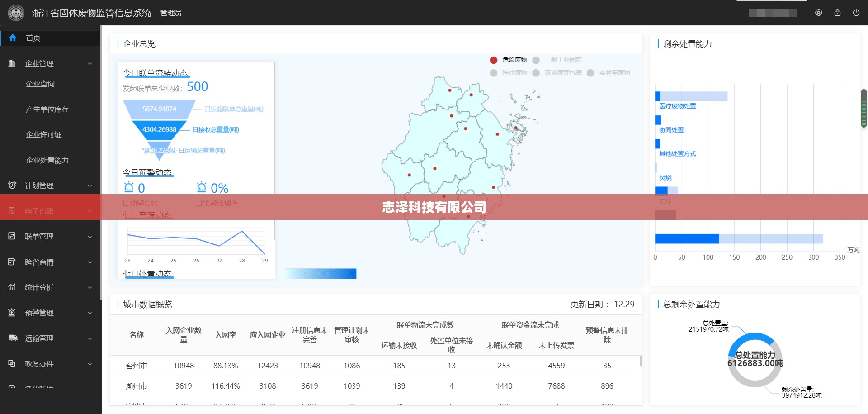The image size is (868, 414).
Task: Click the 应入网企业 column header
Action: 268,335
